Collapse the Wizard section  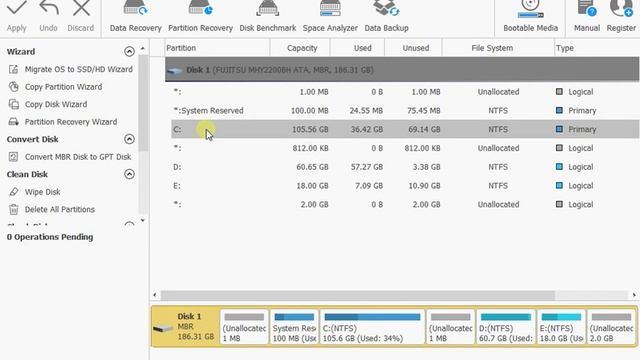(x=129, y=51)
